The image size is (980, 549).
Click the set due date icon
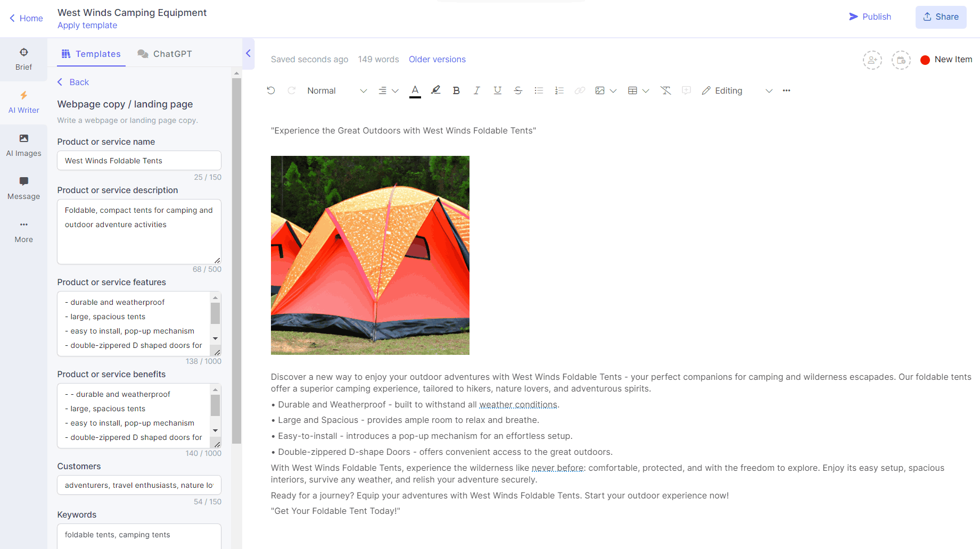pos(901,60)
